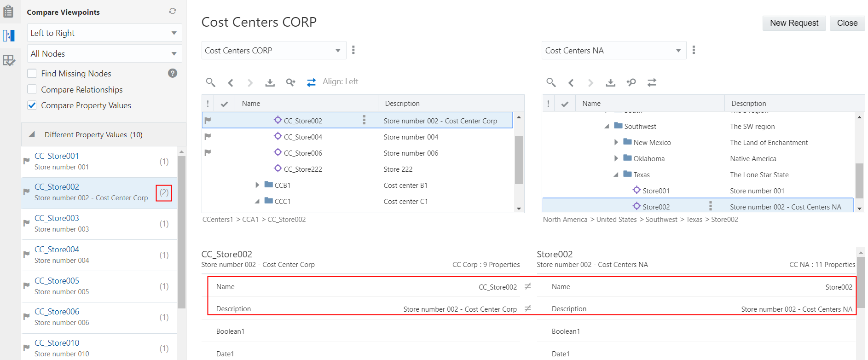The image size is (868, 360).
Task: Download the right viewpoint to file
Action: 611,83
